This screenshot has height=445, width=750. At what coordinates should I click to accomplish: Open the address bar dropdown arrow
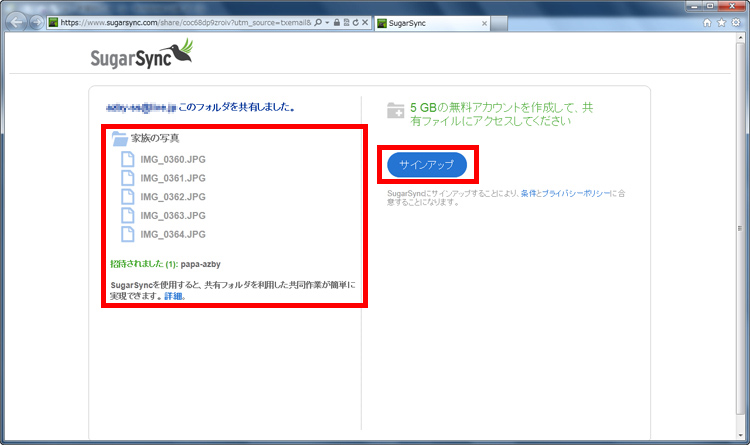(x=327, y=22)
